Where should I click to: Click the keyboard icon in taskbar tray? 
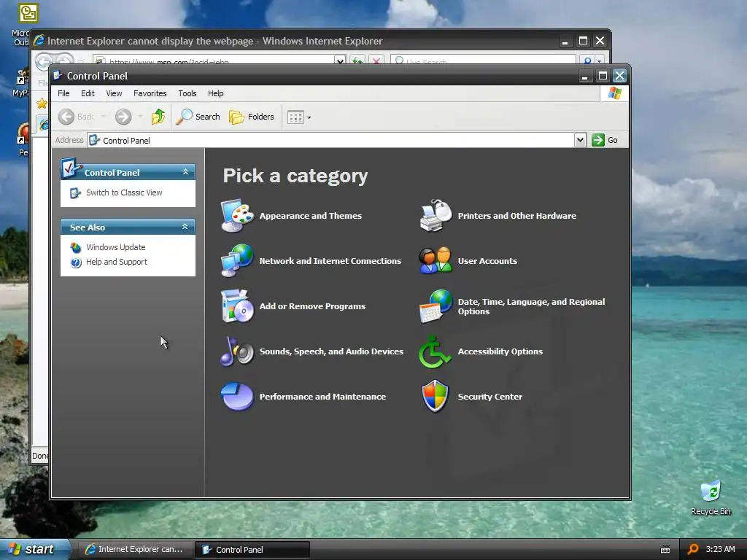pyautogui.click(x=665, y=550)
